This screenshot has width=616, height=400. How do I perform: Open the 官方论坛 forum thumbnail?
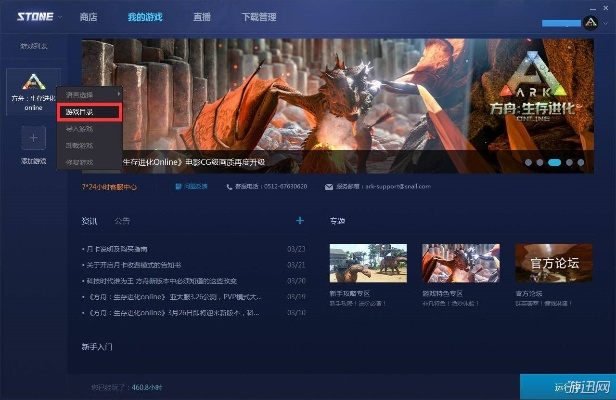pos(554,263)
